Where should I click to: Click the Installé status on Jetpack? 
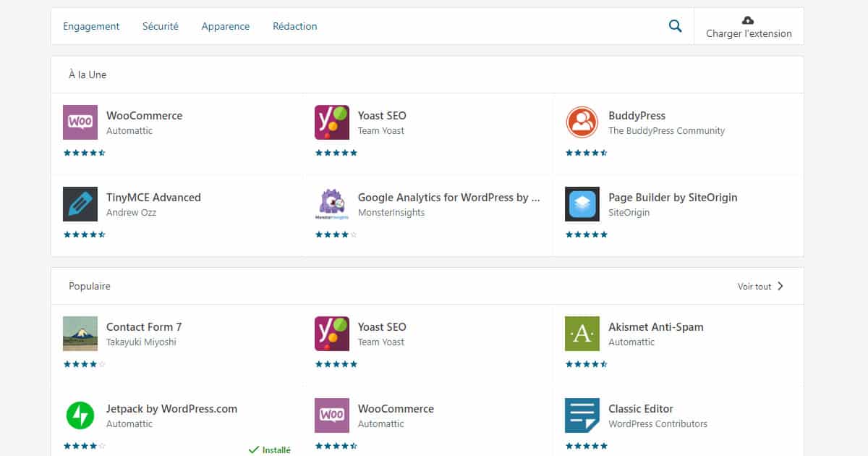coord(269,449)
